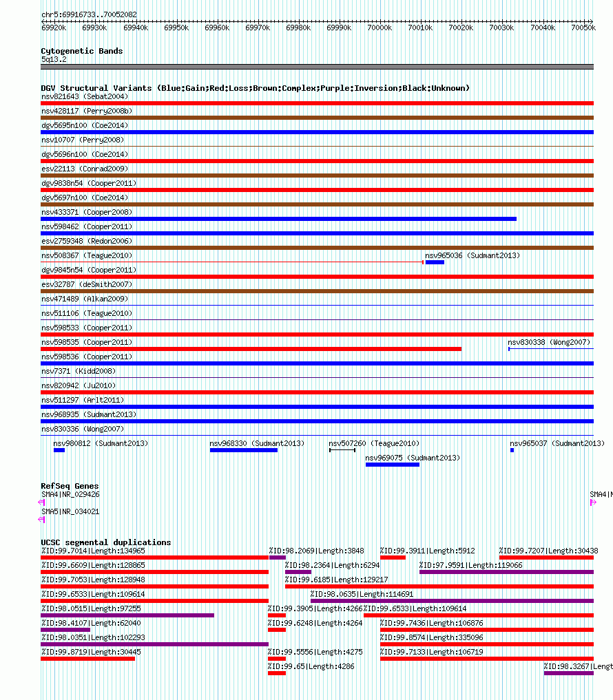The height and width of the screenshot is (700, 613).
Task: Open duplication %ID:97.9591|Length:119066
Action: 471,565
